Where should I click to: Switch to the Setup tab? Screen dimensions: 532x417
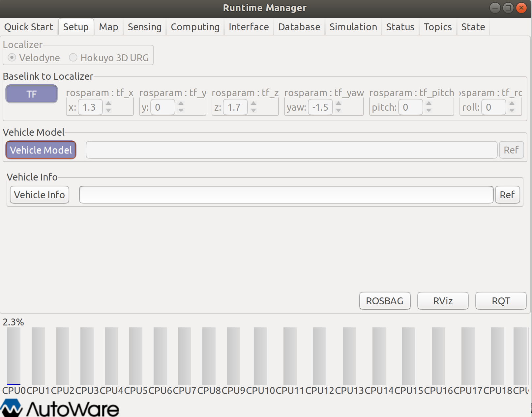[76, 27]
